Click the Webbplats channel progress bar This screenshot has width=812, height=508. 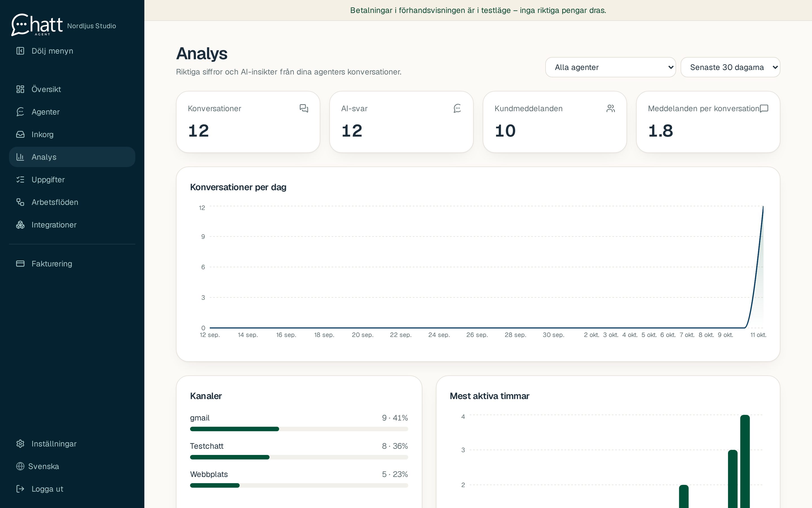[x=299, y=485]
